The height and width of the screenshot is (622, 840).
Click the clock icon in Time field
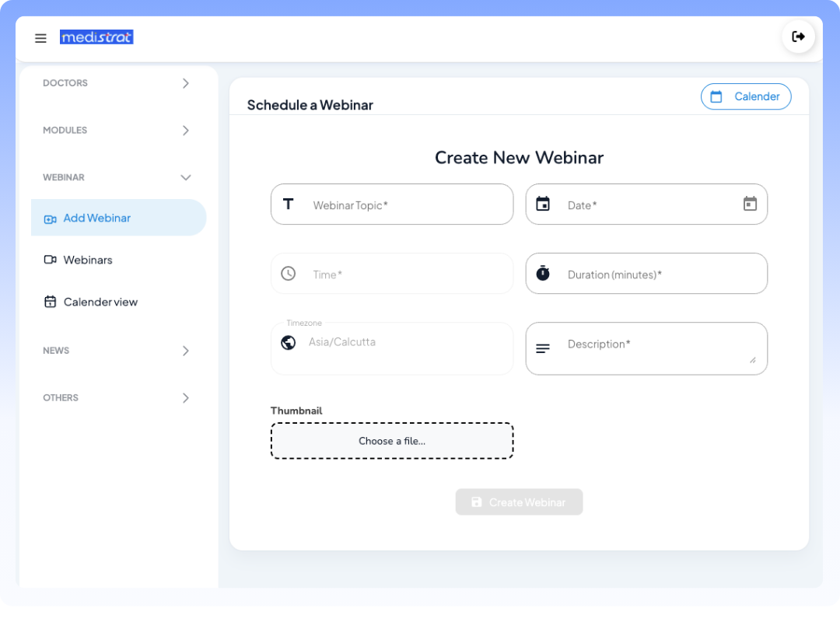pos(289,274)
